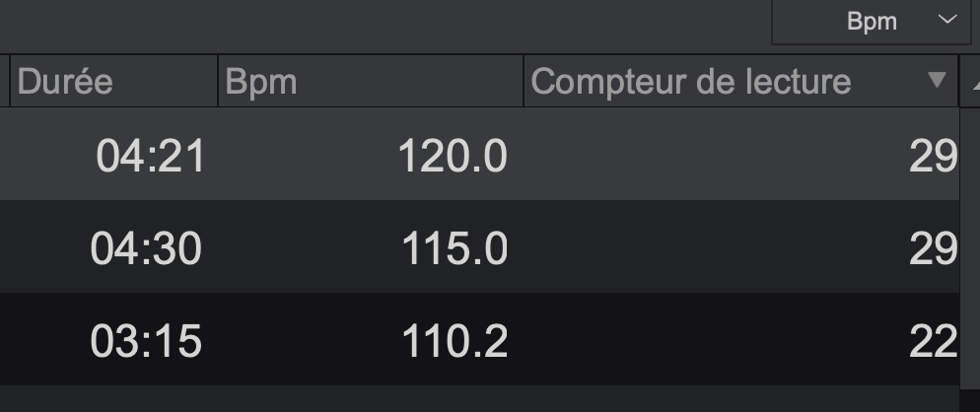Viewport: 980px width, 412px height.
Task: Click the partial column header left of Durée
Action: [x=4, y=82]
